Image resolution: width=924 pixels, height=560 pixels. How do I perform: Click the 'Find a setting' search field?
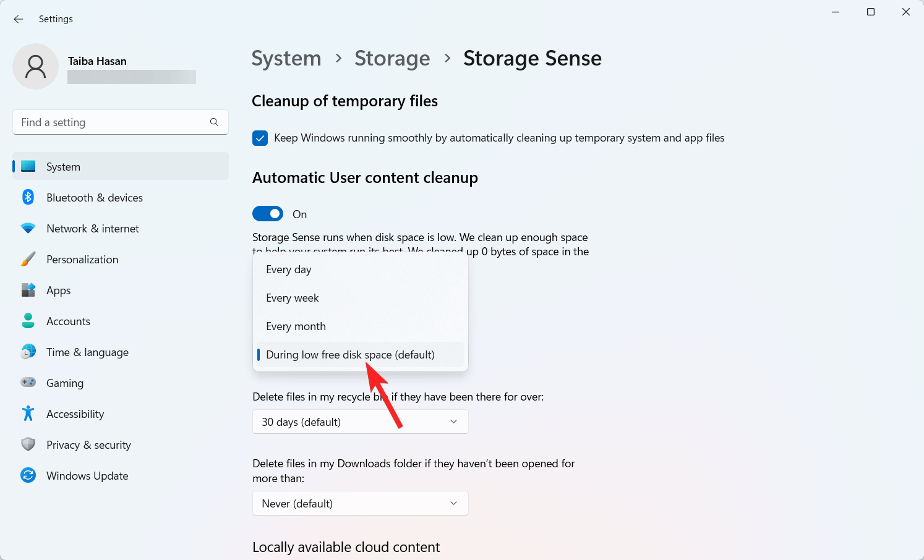[120, 122]
